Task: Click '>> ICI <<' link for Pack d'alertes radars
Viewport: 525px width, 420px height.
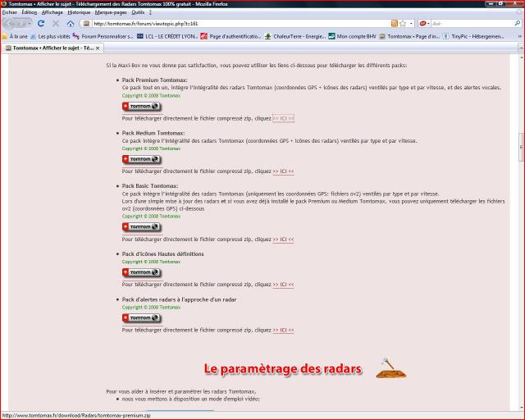Action: click(x=283, y=331)
